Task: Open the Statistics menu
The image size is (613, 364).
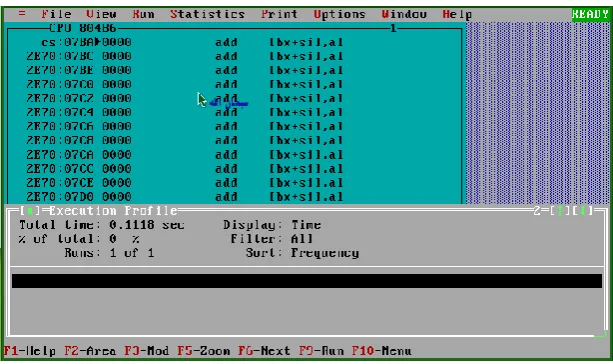Action: pyautogui.click(x=207, y=14)
